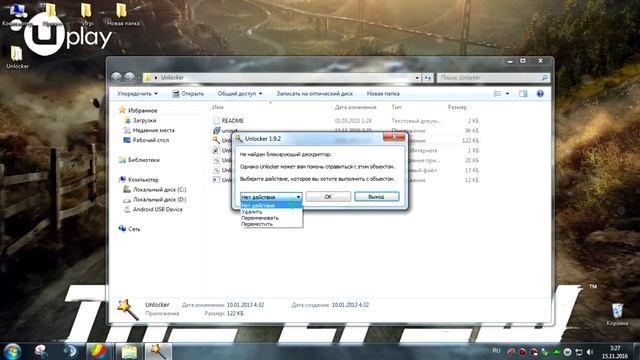Viewport: 640px width, 360px height.
Task: Select 'Сеть' in the navigation pane
Action: [x=129, y=229]
